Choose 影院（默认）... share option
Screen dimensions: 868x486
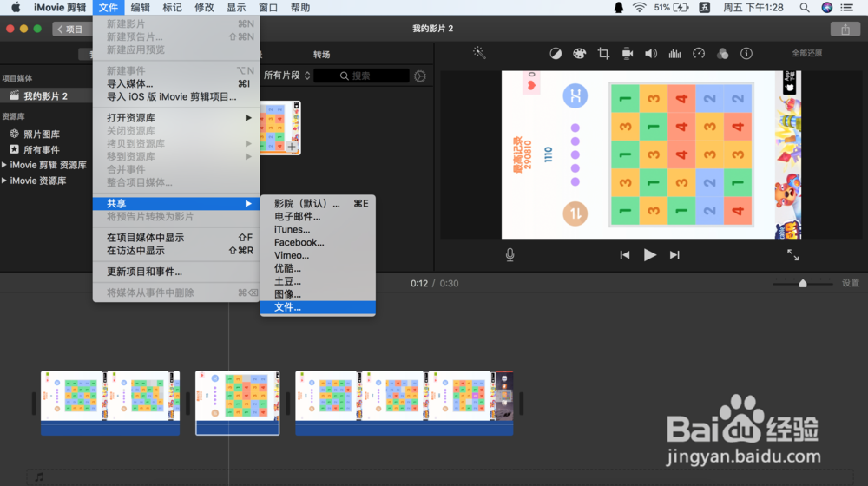pyautogui.click(x=318, y=204)
